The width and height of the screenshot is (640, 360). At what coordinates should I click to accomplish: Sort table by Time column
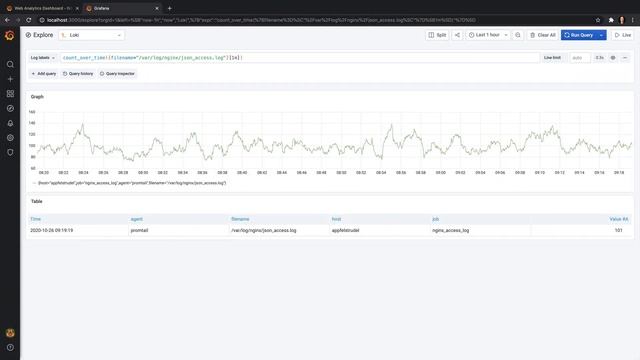pyautogui.click(x=36, y=219)
